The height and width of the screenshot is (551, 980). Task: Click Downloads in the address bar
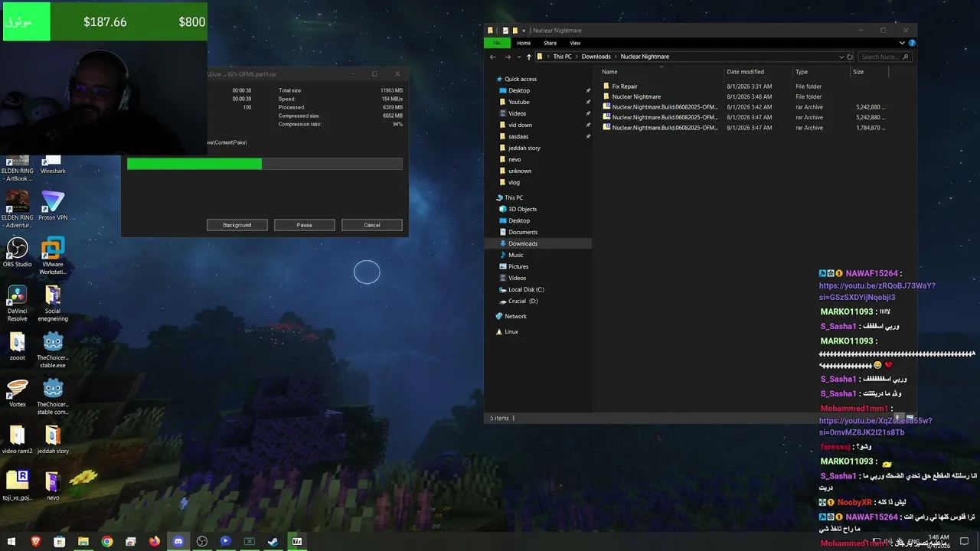coord(596,57)
